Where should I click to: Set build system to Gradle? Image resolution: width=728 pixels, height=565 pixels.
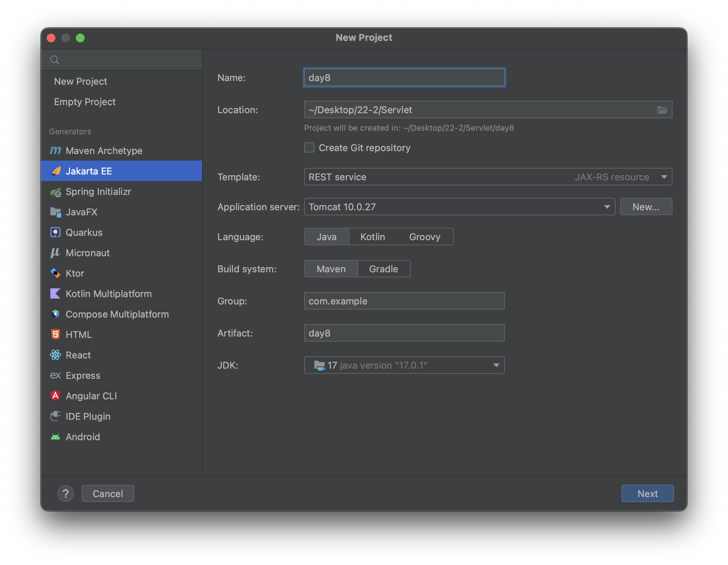(x=383, y=269)
